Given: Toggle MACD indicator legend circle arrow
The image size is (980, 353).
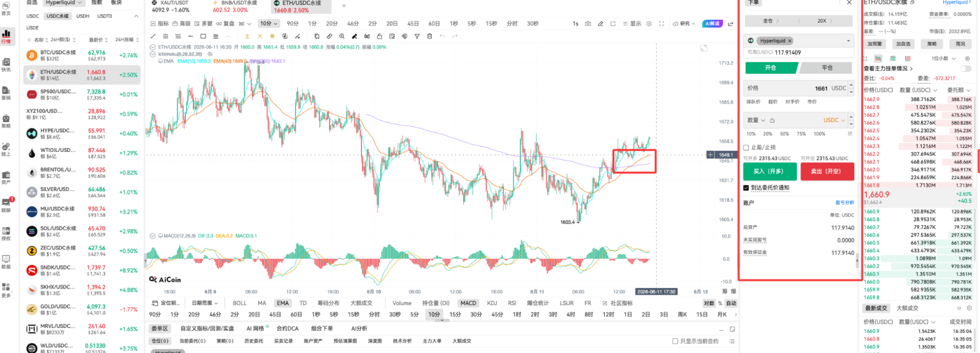Looking at the screenshot, I should 153,236.
